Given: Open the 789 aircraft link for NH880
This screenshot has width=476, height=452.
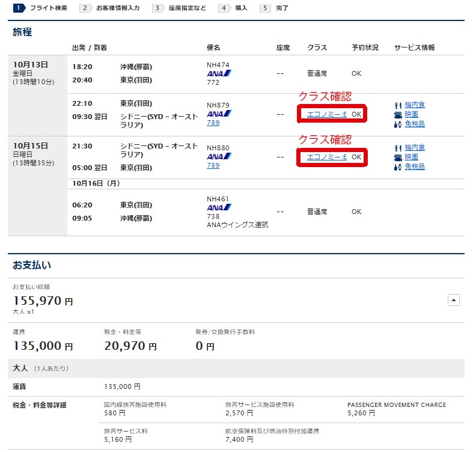Looking at the screenshot, I should (213, 165).
